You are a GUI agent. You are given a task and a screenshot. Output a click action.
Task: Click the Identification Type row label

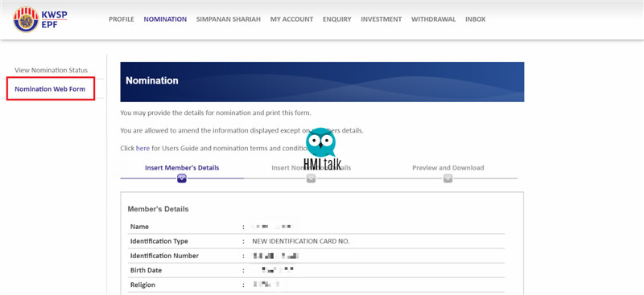point(159,241)
